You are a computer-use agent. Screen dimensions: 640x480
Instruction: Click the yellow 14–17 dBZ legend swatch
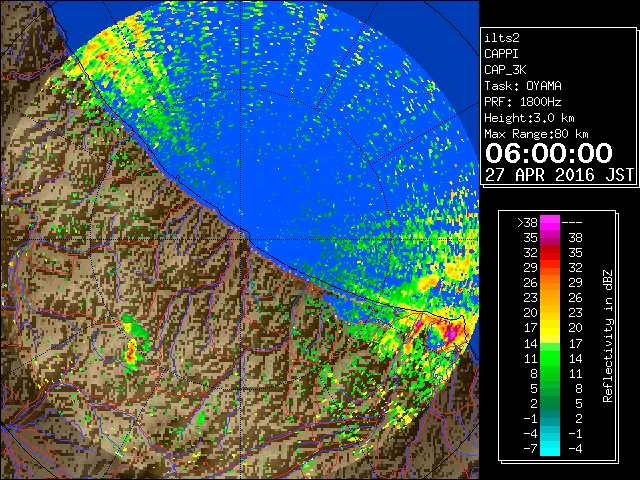click(550, 343)
